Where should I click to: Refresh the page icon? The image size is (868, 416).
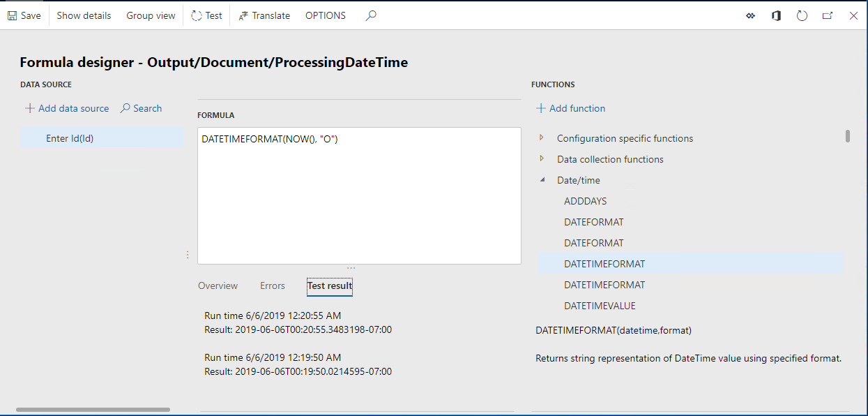pyautogui.click(x=802, y=15)
